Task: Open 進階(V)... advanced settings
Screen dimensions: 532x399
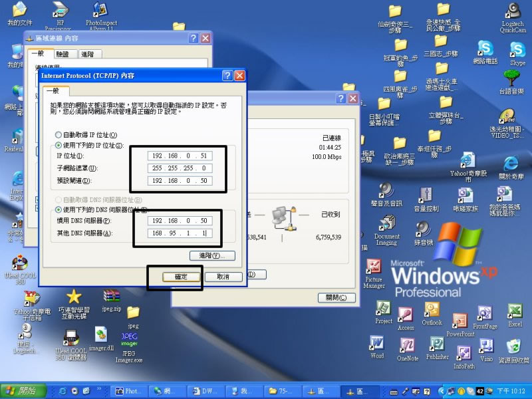Action: pos(212,255)
